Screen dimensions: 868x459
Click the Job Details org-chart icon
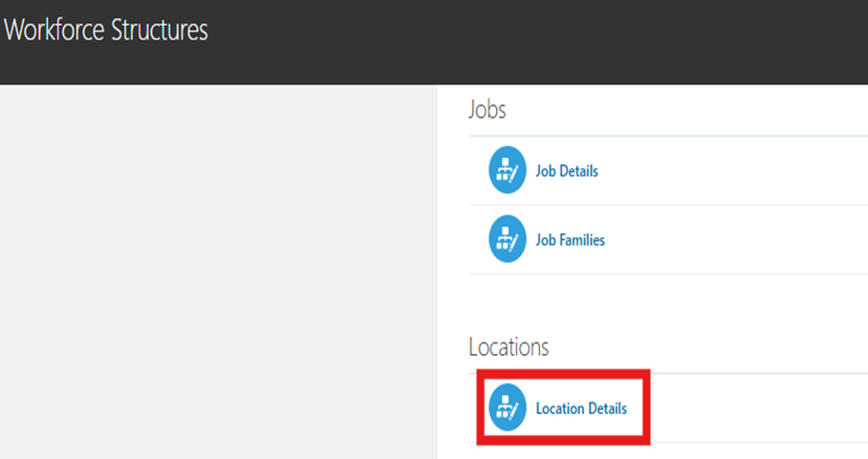click(x=507, y=170)
